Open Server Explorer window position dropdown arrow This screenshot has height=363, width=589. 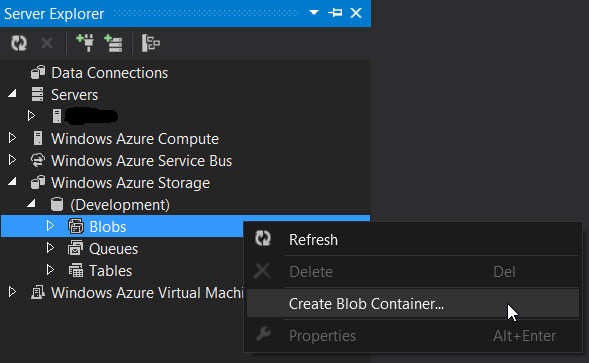[x=314, y=13]
